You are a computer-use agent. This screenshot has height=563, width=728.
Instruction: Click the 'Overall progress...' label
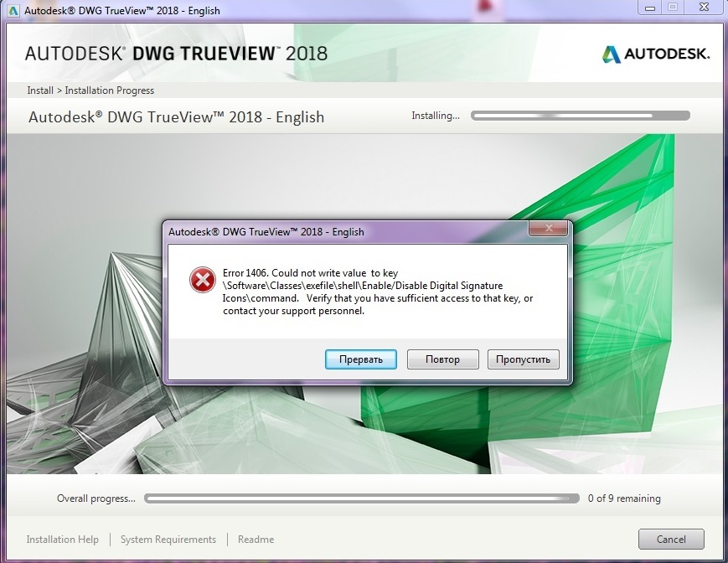point(96,498)
